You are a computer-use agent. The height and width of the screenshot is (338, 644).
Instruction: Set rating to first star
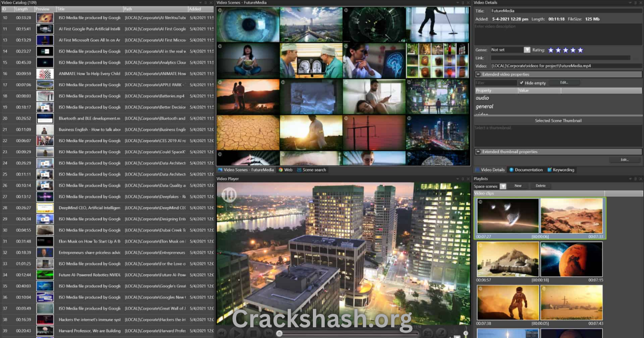click(x=551, y=50)
